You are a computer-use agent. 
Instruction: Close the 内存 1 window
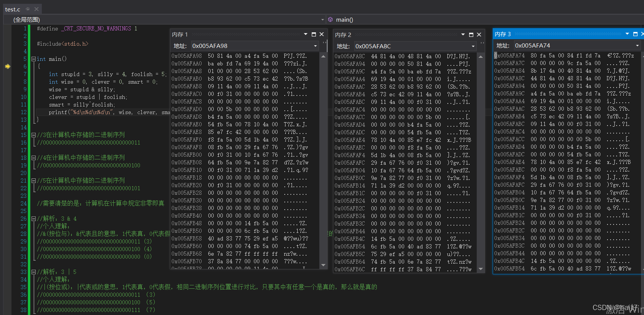click(322, 34)
